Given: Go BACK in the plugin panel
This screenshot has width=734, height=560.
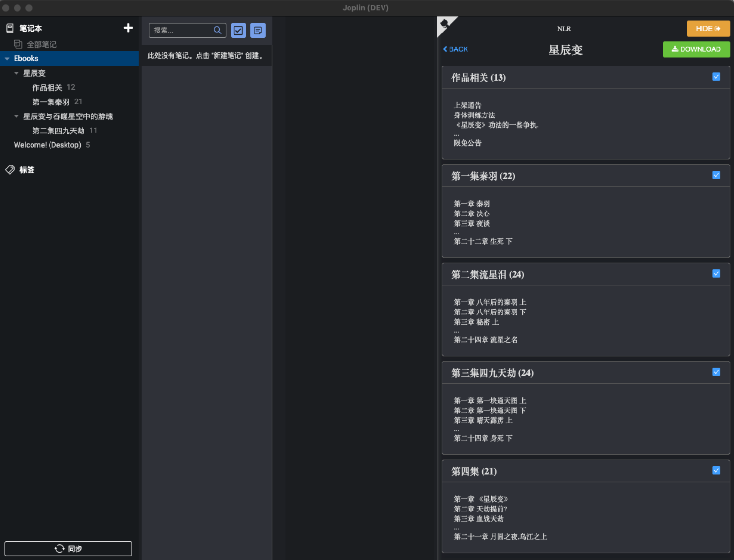Looking at the screenshot, I should [x=455, y=49].
